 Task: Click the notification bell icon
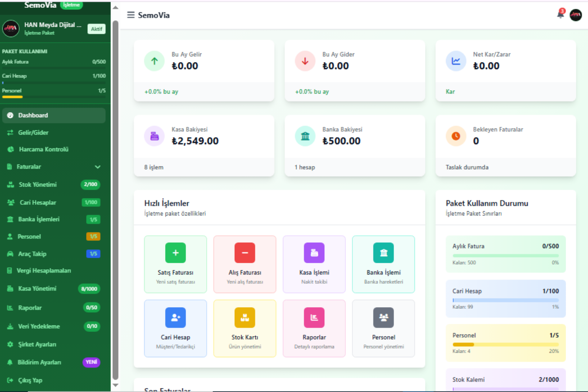(x=560, y=15)
